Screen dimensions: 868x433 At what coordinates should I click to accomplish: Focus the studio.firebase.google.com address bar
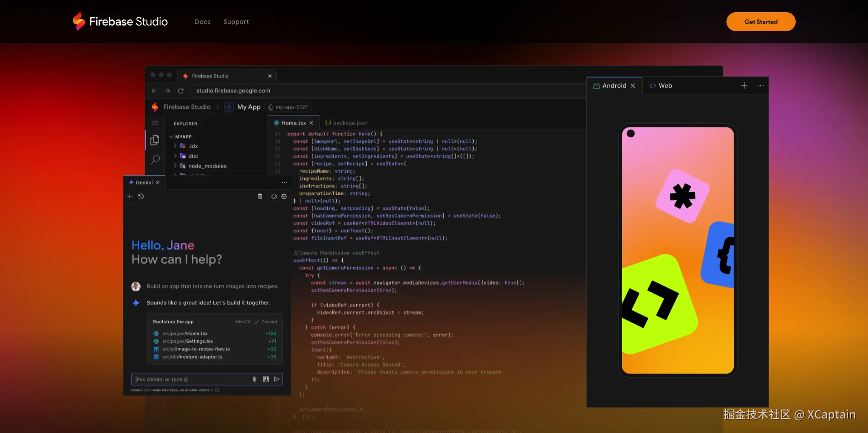[x=388, y=91]
